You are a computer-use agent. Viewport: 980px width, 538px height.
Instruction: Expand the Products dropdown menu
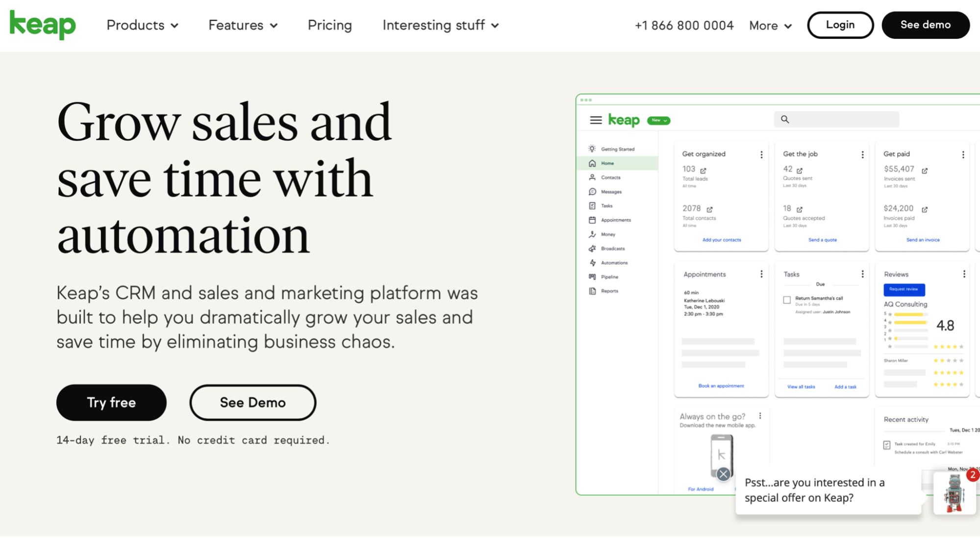pyautogui.click(x=142, y=25)
